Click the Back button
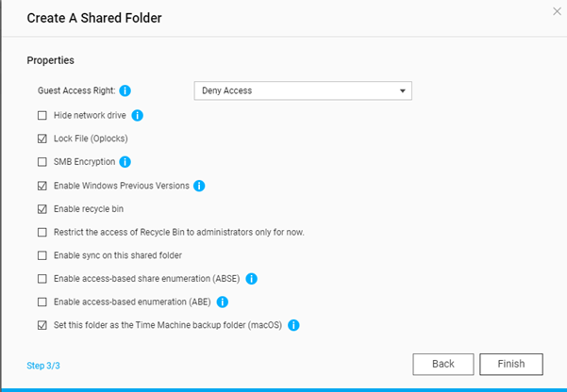The image size is (567, 392). pos(442,364)
